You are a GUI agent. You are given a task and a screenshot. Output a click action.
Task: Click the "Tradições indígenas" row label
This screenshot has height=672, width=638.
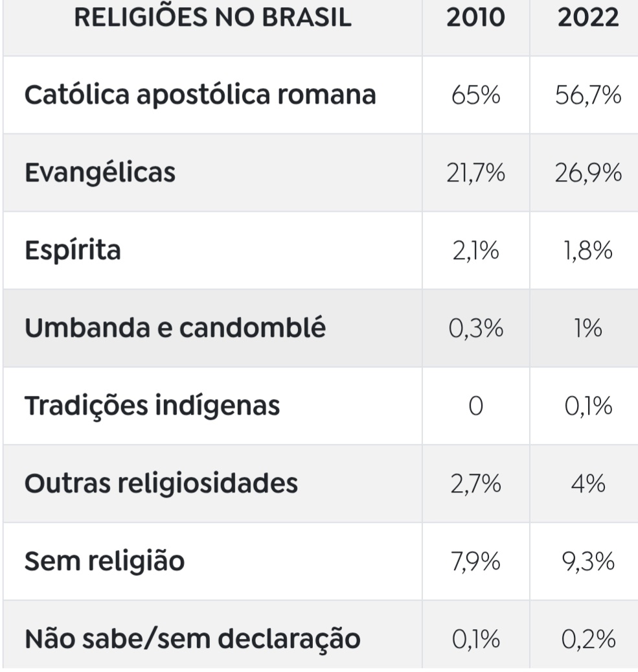(x=152, y=406)
